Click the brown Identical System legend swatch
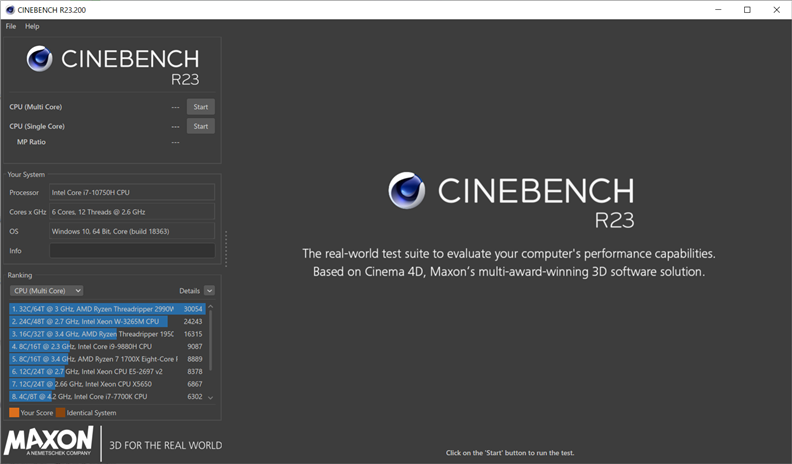 [61, 413]
